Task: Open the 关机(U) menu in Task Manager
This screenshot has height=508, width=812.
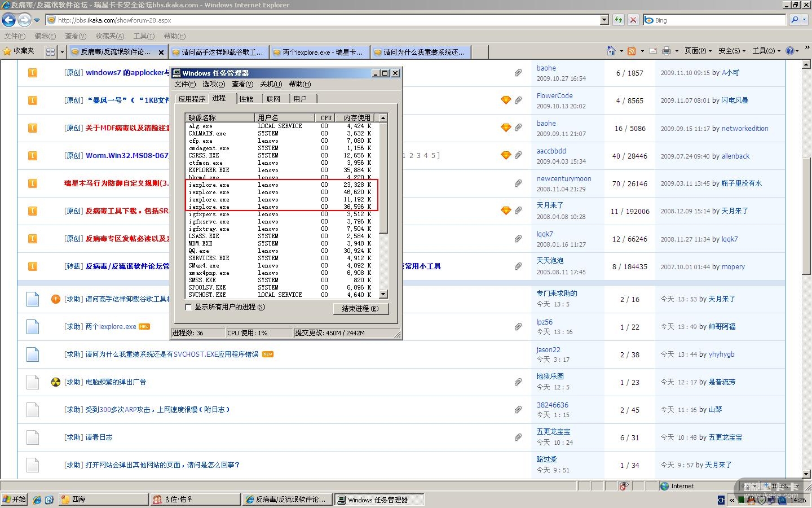Action: point(271,84)
